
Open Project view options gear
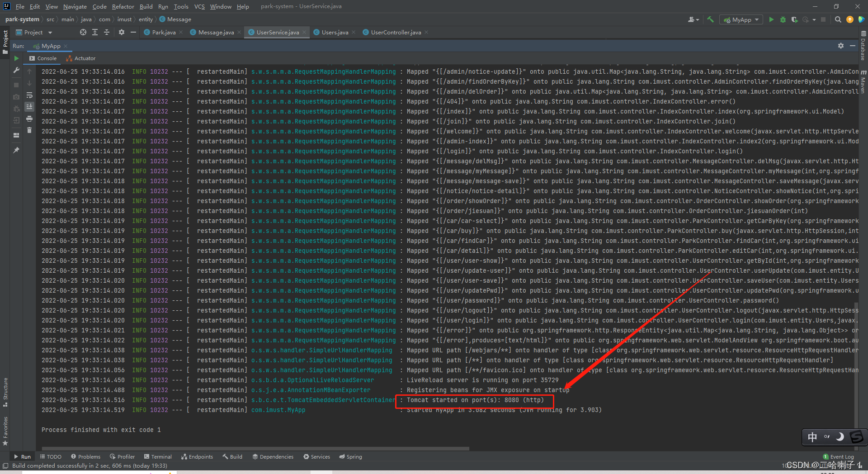coord(121,32)
